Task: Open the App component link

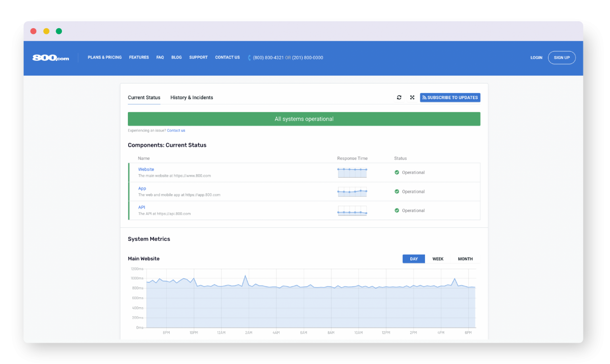Action: pos(142,189)
